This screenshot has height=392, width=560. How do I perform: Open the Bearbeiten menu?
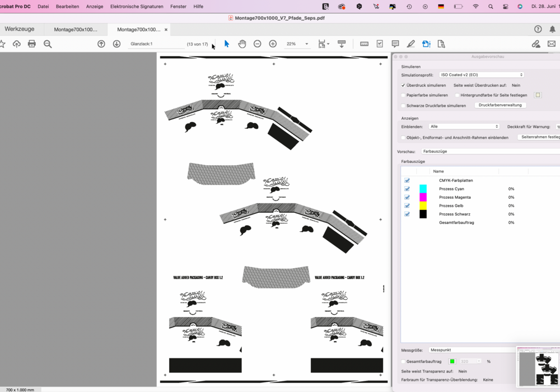(68, 6)
